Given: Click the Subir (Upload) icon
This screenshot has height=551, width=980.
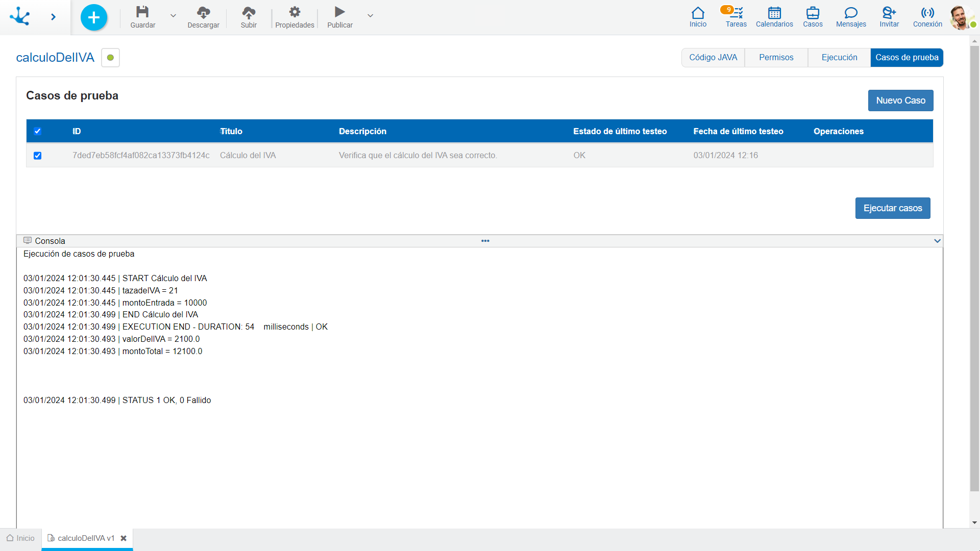Looking at the screenshot, I should tap(249, 12).
